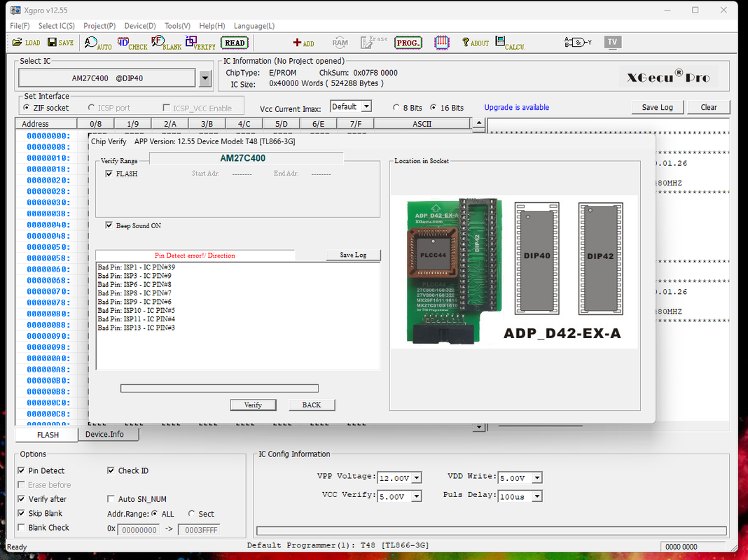This screenshot has height=560, width=748.
Task: Click the LOAD file toolbar icon
Action: pos(26,43)
